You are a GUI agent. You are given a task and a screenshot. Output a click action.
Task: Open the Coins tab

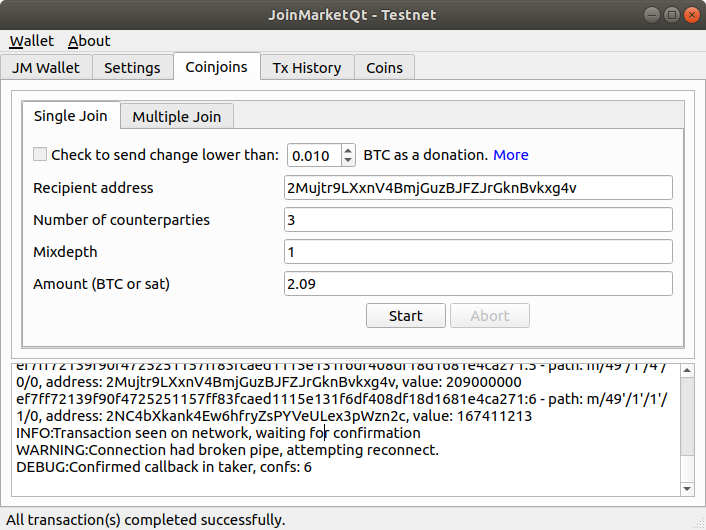(385, 68)
